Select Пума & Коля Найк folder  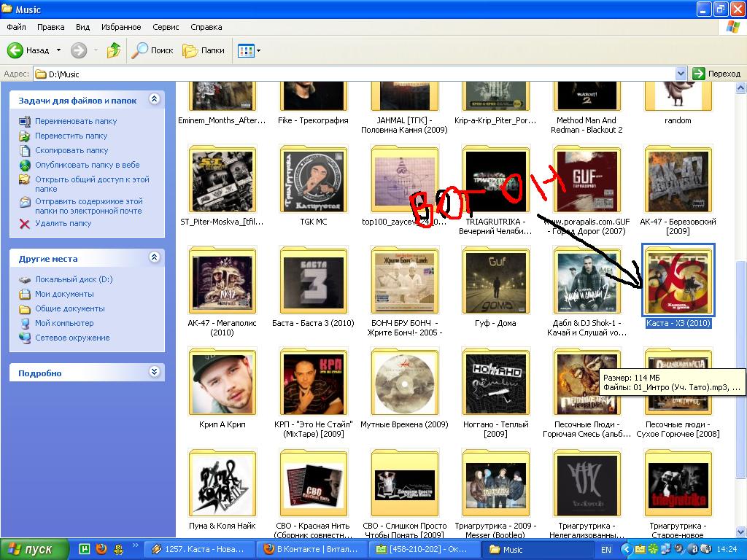click(222, 484)
